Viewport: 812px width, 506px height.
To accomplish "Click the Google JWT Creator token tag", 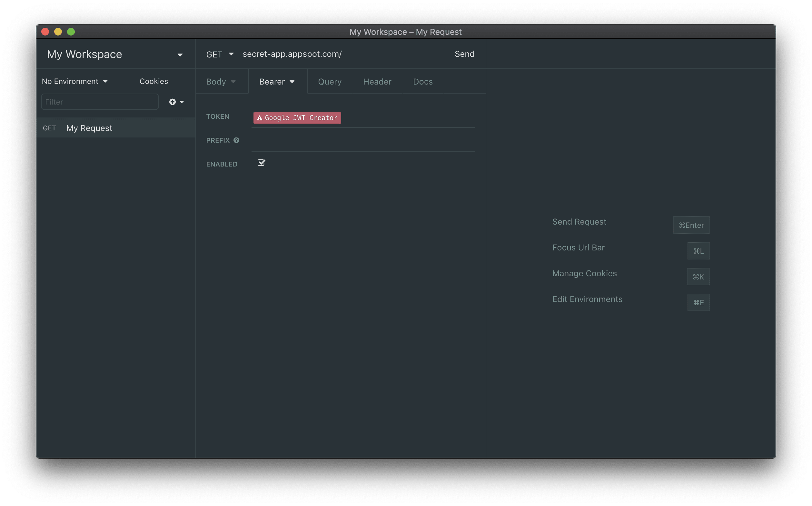I will pyautogui.click(x=297, y=117).
